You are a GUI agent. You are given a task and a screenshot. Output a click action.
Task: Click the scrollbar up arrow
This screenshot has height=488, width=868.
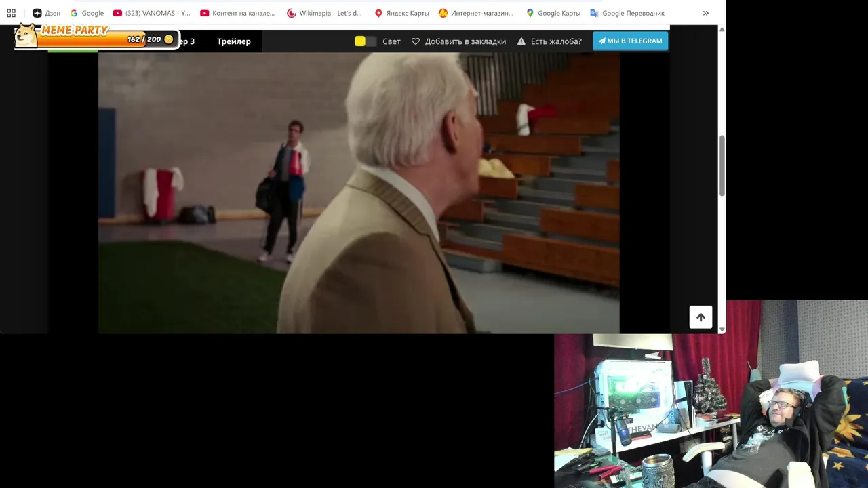[722, 30]
